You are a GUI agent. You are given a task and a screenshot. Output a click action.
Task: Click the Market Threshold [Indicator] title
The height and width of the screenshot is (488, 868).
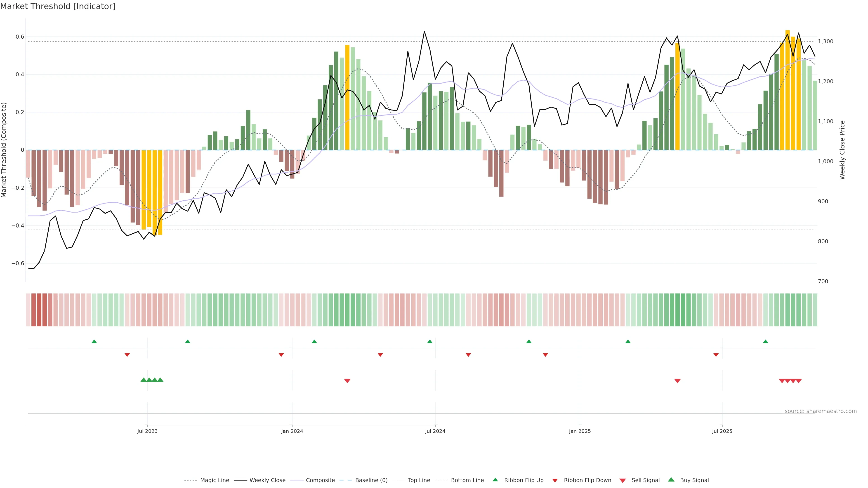coord(58,6)
